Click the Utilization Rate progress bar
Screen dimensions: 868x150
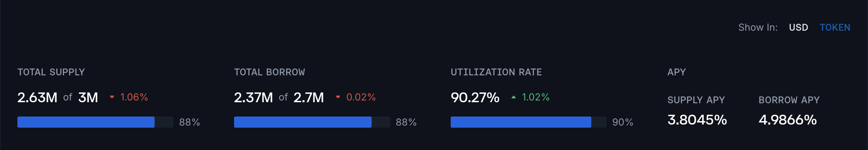528,122
